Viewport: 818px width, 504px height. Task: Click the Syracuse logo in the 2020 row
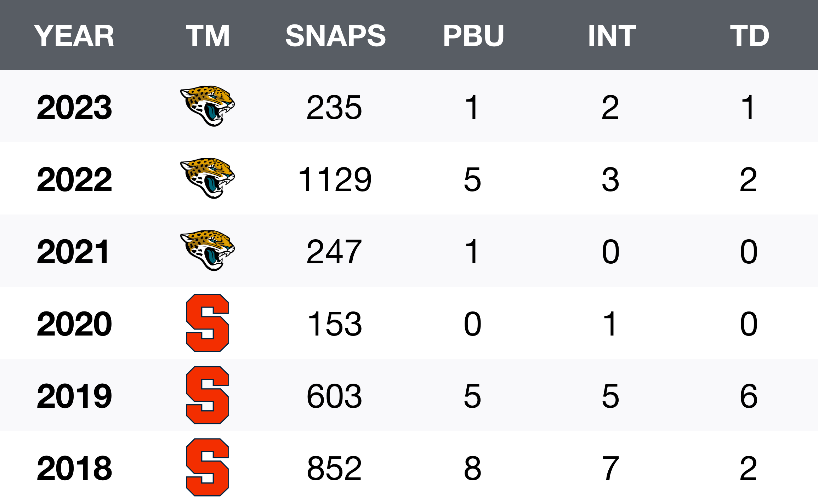(x=208, y=323)
